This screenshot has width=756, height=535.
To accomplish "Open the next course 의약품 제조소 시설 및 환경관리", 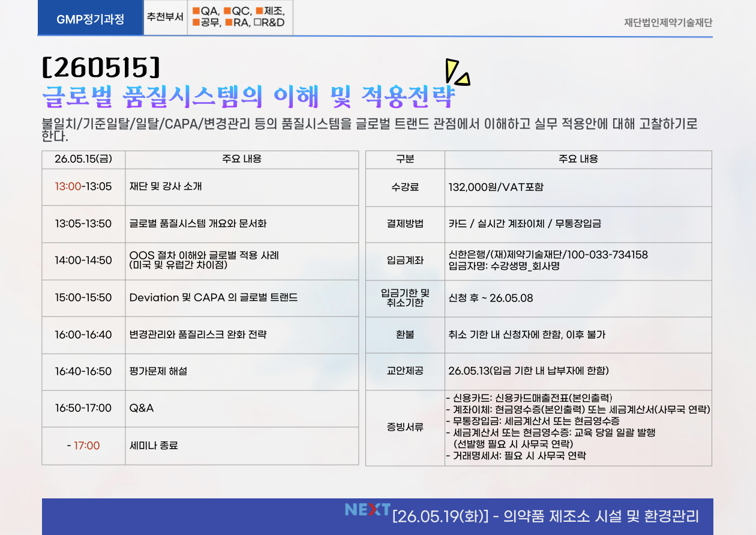I will [545, 516].
